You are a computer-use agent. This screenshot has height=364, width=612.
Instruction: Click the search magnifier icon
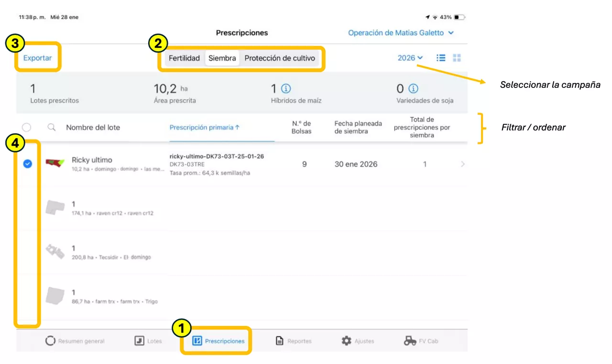(x=52, y=128)
